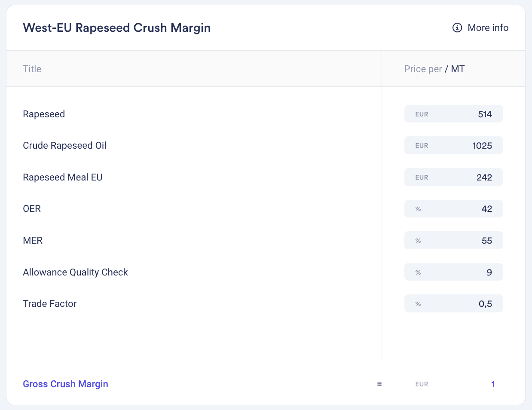Click the Trade Factor row label
The image size is (532, 410).
pyautogui.click(x=50, y=303)
